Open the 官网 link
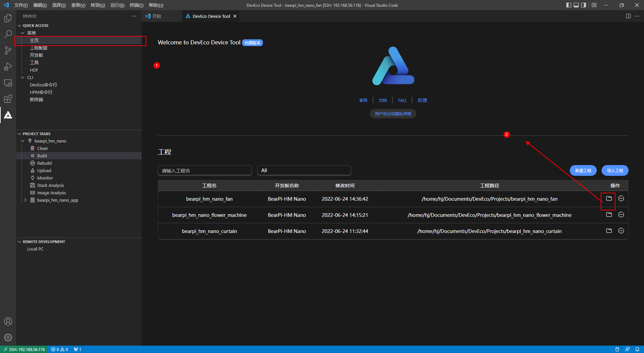Viewport: 644px width, 353px height. [x=363, y=100]
